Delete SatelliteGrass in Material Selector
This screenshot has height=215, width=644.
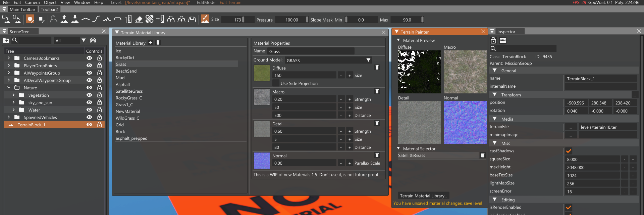click(483, 155)
